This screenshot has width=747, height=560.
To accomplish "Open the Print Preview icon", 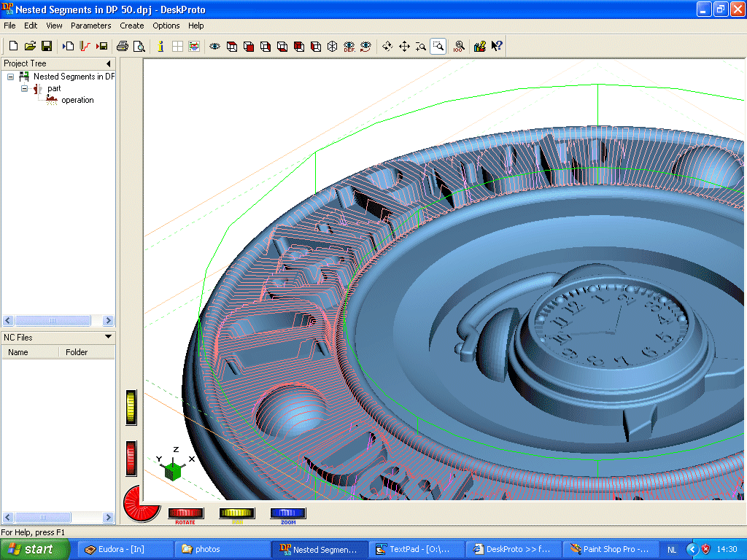I will pyautogui.click(x=139, y=46).
